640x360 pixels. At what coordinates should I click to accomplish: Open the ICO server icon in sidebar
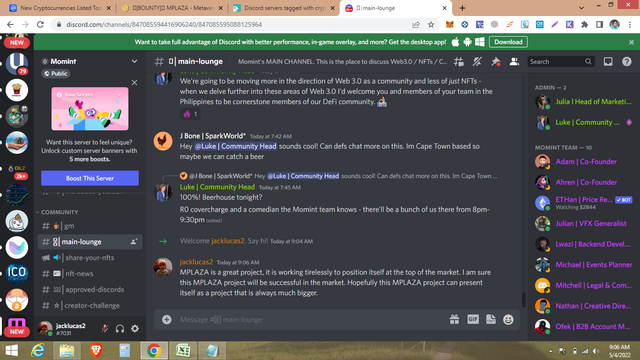point(17,273)
